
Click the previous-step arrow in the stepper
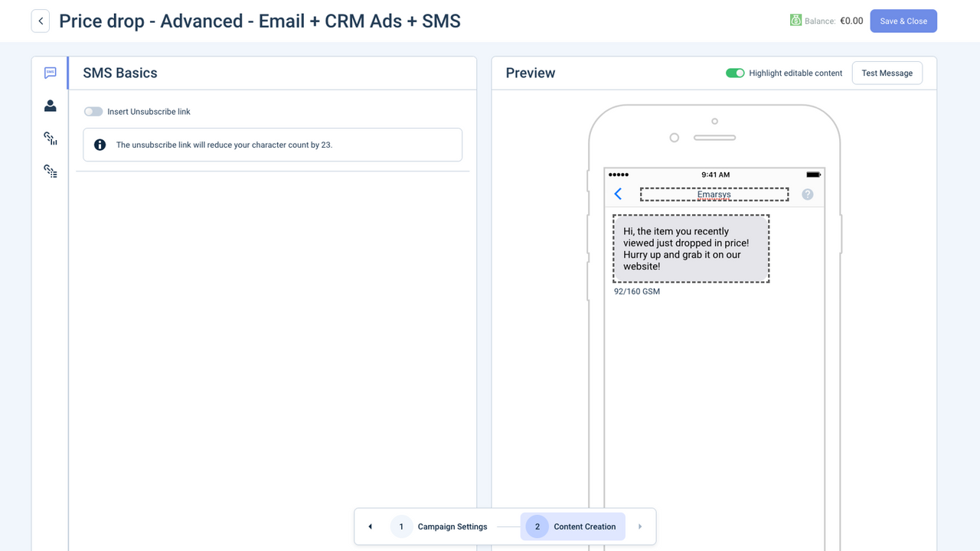point(370,527)
